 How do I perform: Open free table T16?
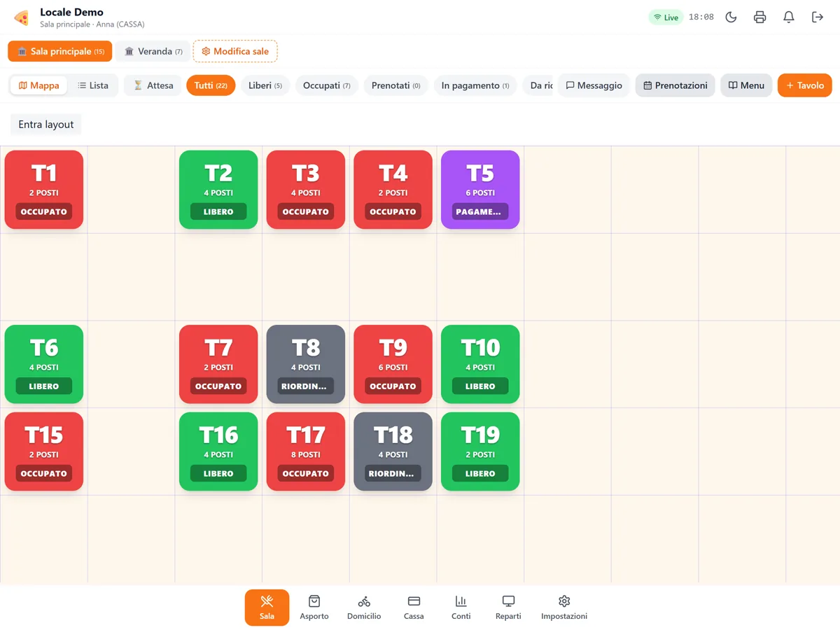[x=218, y=451]
